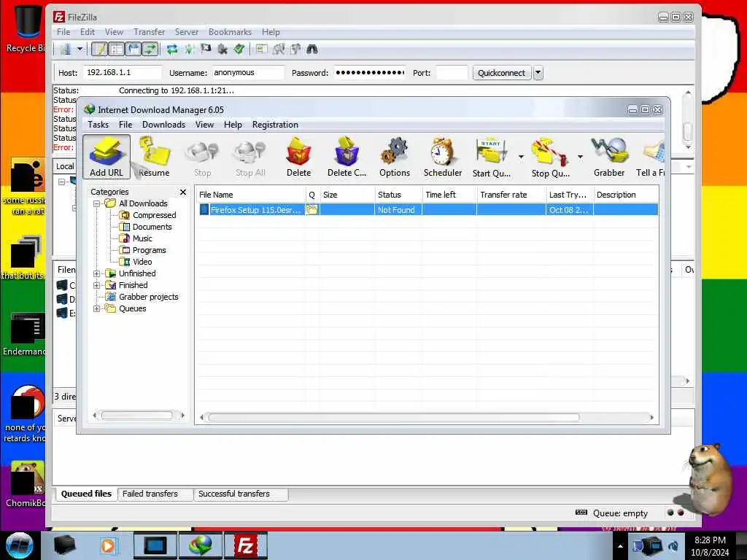Click Categories panel horizontal scrollbar

pos(136,416)
